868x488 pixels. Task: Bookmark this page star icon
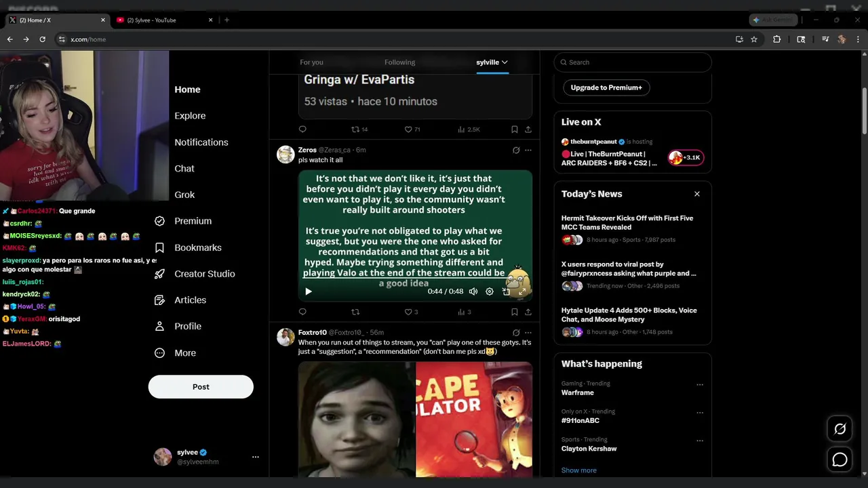(x=754, y=39)
